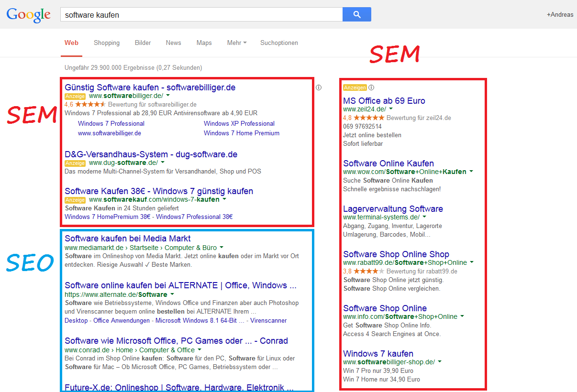Click the text 'Win 7 Home nur 34,90 Euro'
Image resolution: width=577 pixels, height=392 pixels.
click(x=381, y=380)
